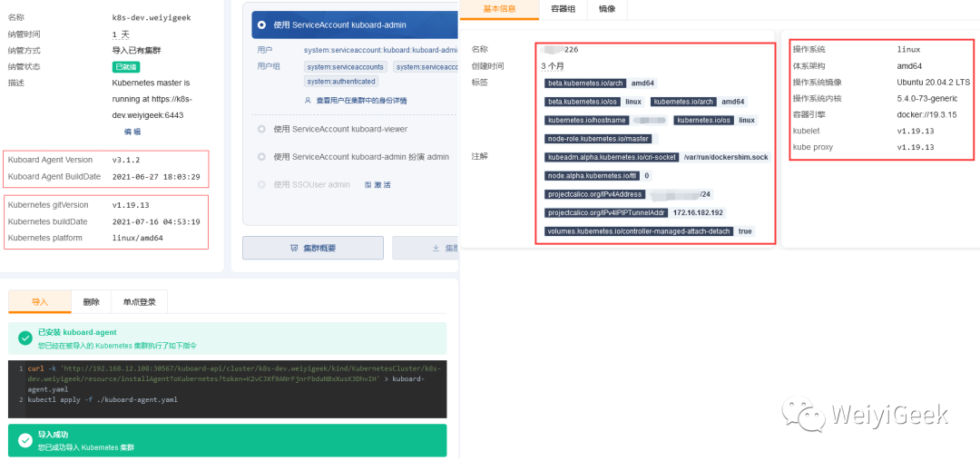Click the 纳管时间 value 1 天
The width and height of the screenshot is (980, 461).
(x=121, y=34)
